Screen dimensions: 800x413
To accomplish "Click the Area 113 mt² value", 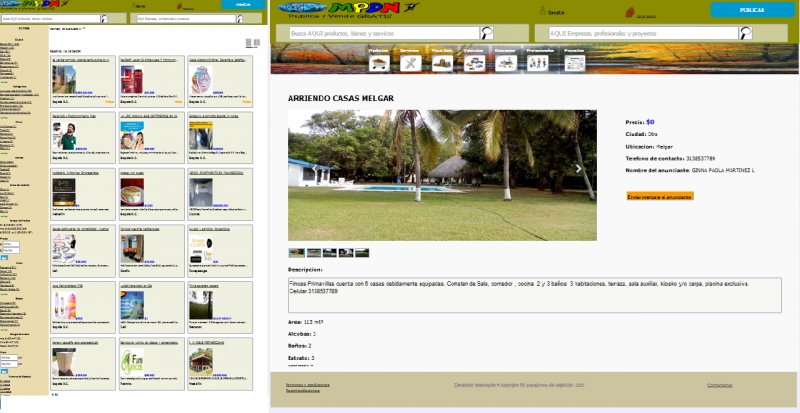I will pos(313,322).
